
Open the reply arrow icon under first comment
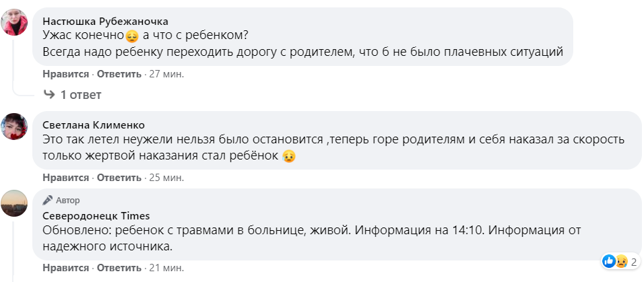tap(49, 94)
